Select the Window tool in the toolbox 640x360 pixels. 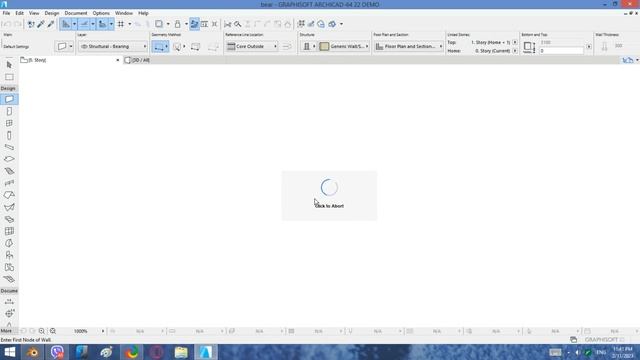[9, 123]
